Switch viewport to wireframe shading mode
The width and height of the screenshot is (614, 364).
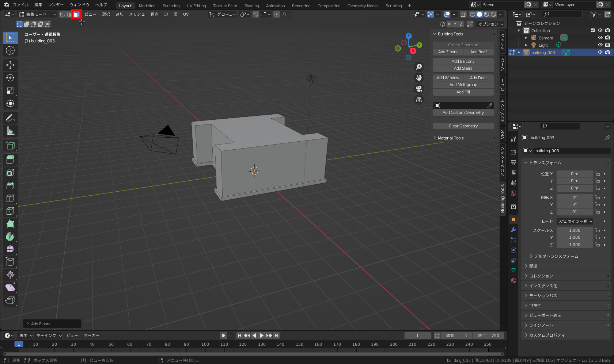pos(472,14)
